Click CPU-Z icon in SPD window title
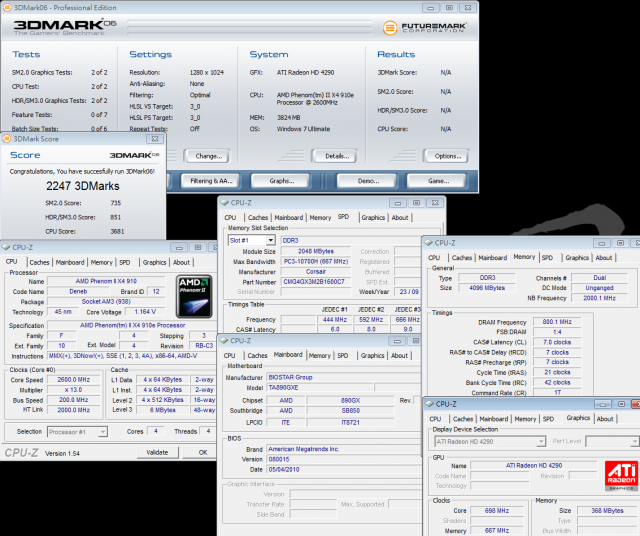This screenshot has width=640, height=536. 224,202
